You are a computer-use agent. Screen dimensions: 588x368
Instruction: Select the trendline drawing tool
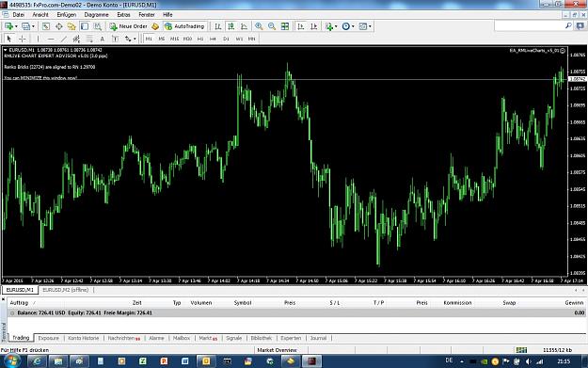click(63, 39)
